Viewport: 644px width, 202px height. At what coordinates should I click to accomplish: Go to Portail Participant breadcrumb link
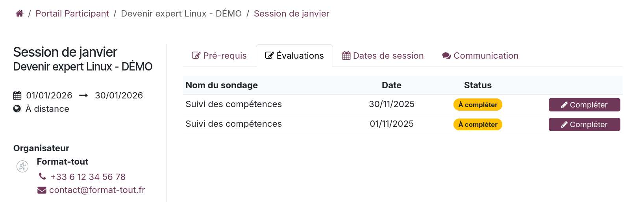click(72, 14)
